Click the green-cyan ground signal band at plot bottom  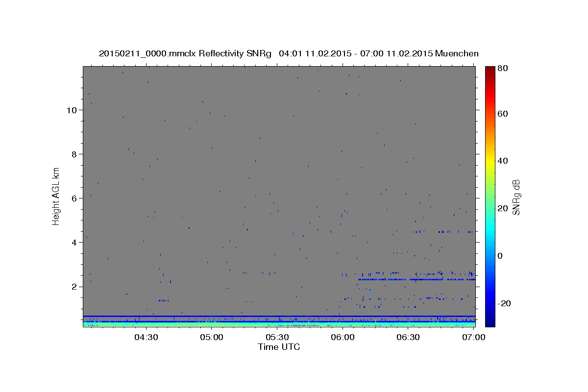coord(279,324)
